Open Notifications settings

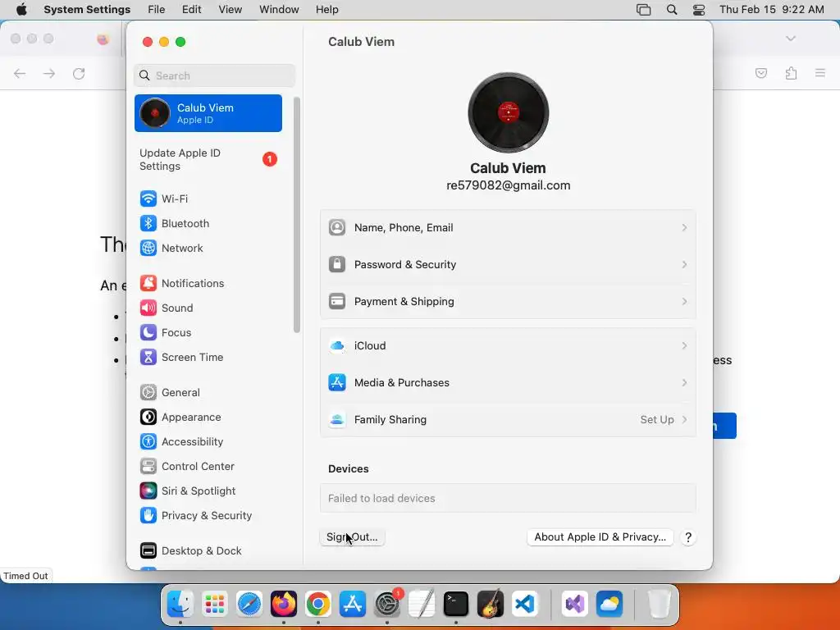[208, 283]
